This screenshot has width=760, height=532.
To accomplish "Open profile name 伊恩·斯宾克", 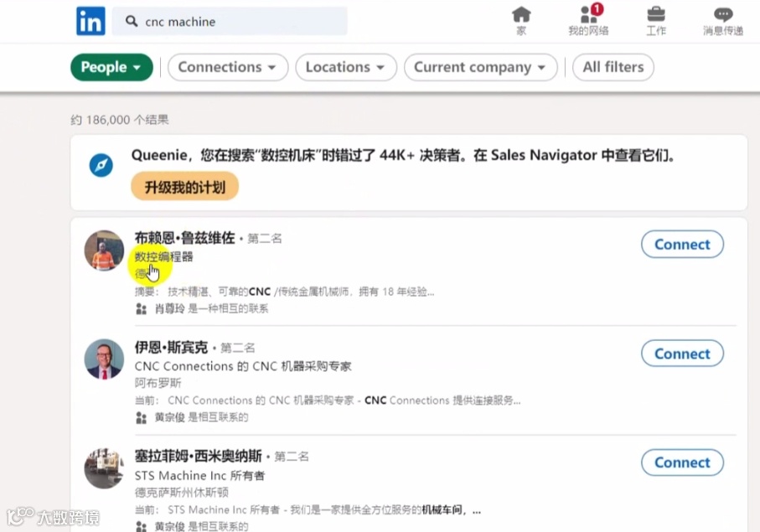I will click(x=171, y=347).
